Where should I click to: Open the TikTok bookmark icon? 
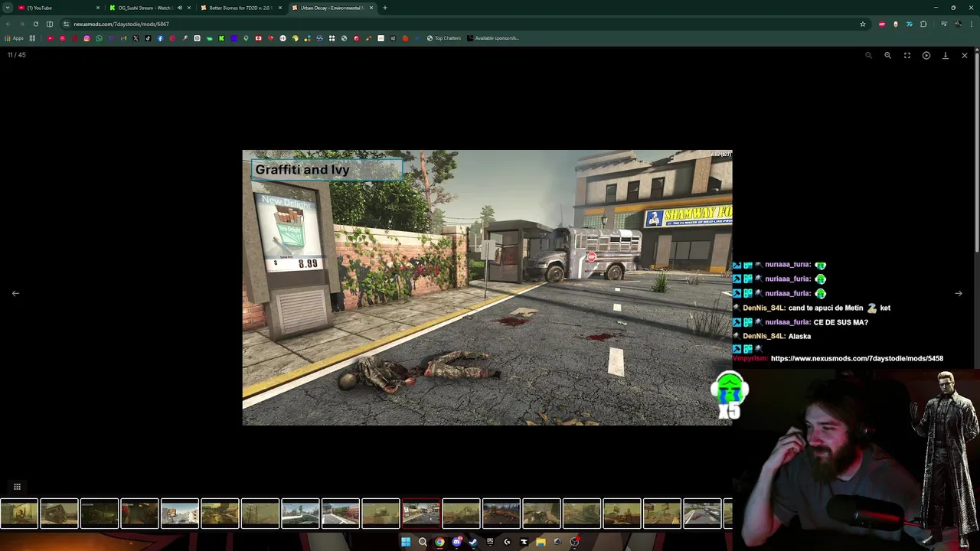tap(148, 38)
